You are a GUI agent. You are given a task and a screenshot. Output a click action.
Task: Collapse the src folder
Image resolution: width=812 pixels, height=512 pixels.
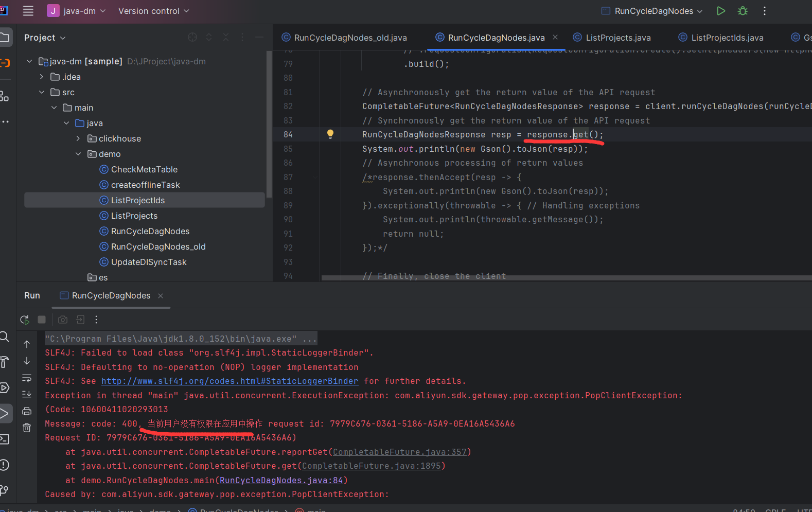coord(42,92)
